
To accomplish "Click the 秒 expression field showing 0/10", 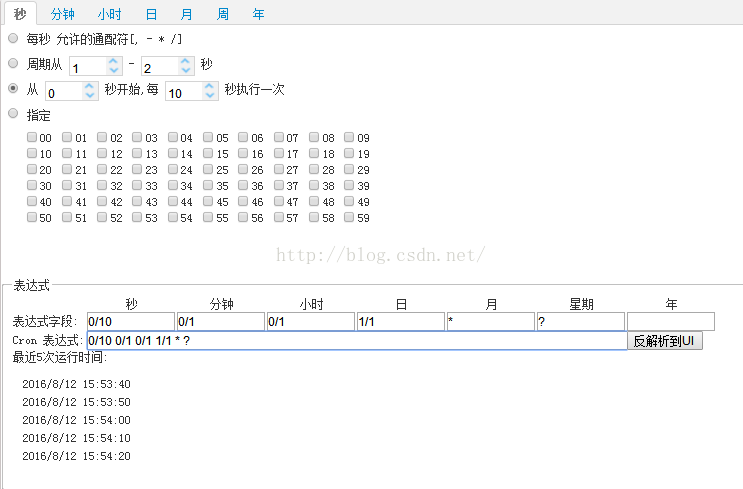I will 131,322.
